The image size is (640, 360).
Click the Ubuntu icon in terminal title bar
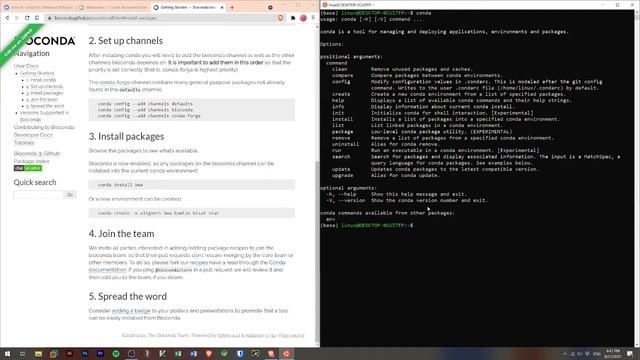pyautogui.click(x=325, y=4)
